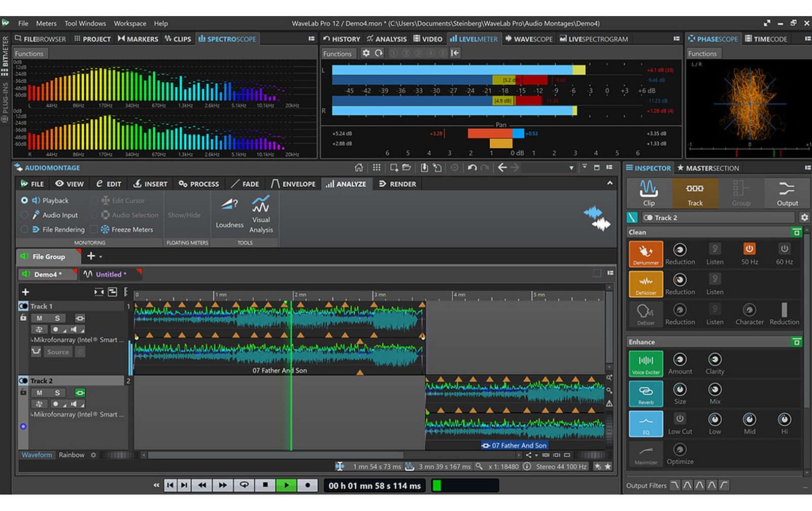Open Track 2 inspector settings gear

(804, 217)
